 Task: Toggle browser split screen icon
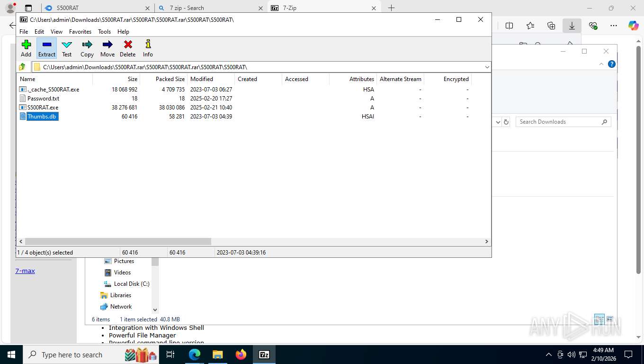(x=510, y=26)
